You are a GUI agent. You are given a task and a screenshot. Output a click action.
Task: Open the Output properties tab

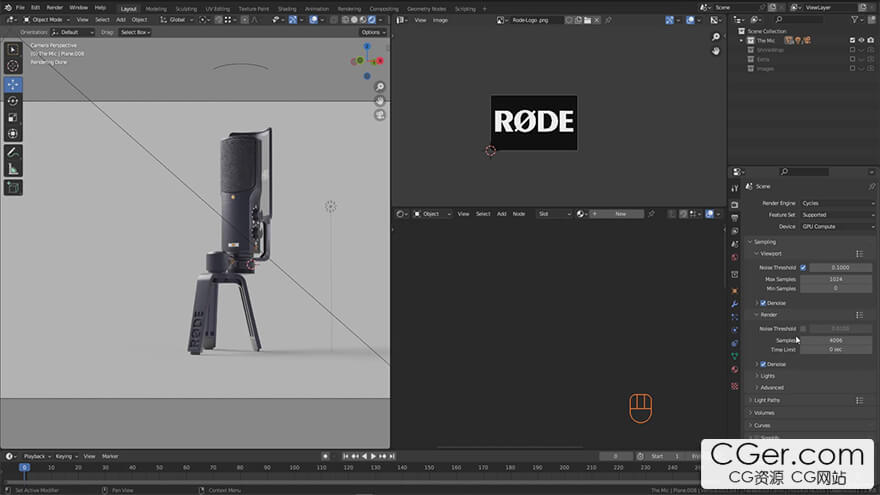(735, 218)
